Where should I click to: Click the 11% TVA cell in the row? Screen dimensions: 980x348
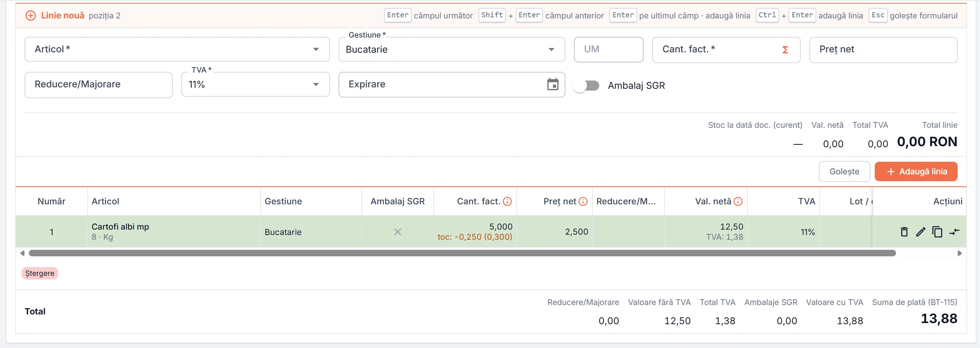[x=783, y=232]
